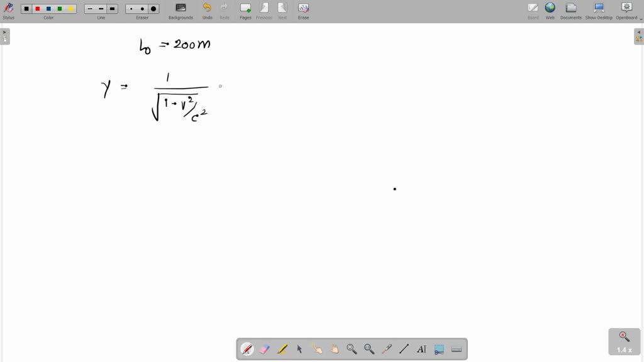Click Show Desktop
The image size is (644, 362).
[x=599, y=11]
